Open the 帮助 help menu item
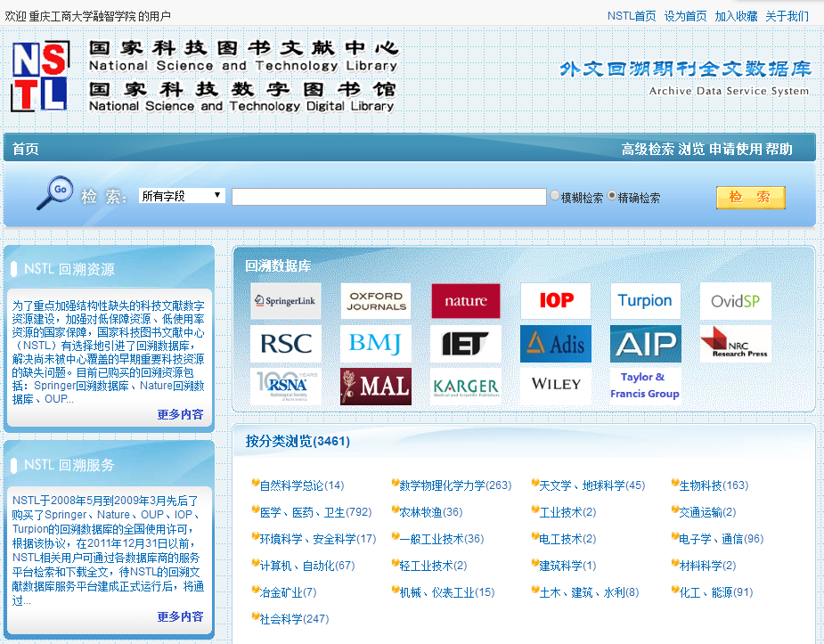The image size is (824, 644). coord(779,149)
